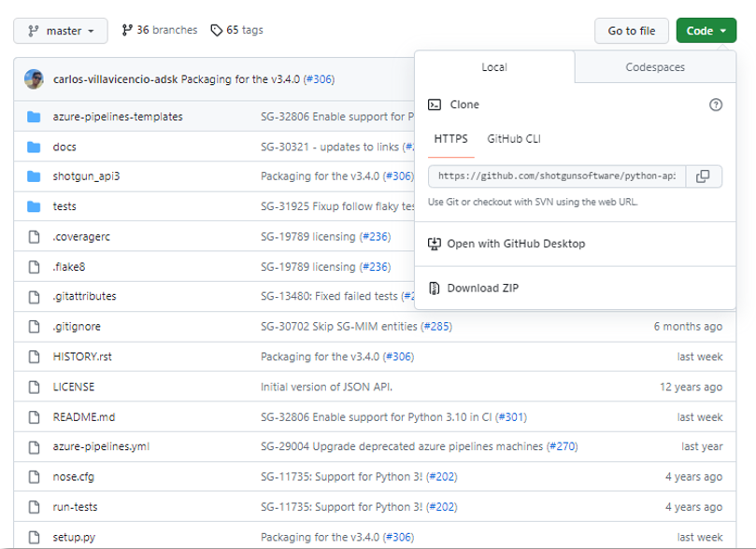This screenshot has height=549, width=756.
Task: Open the README.md file link
Action: click(84, 416)
